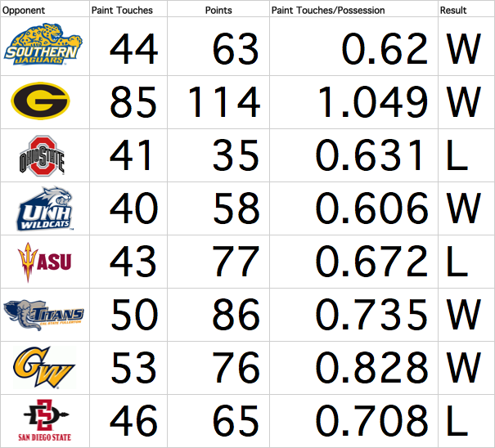Click the Opponent column header
Viewport: 495px width, 448px height.
[x=23, y=11]
